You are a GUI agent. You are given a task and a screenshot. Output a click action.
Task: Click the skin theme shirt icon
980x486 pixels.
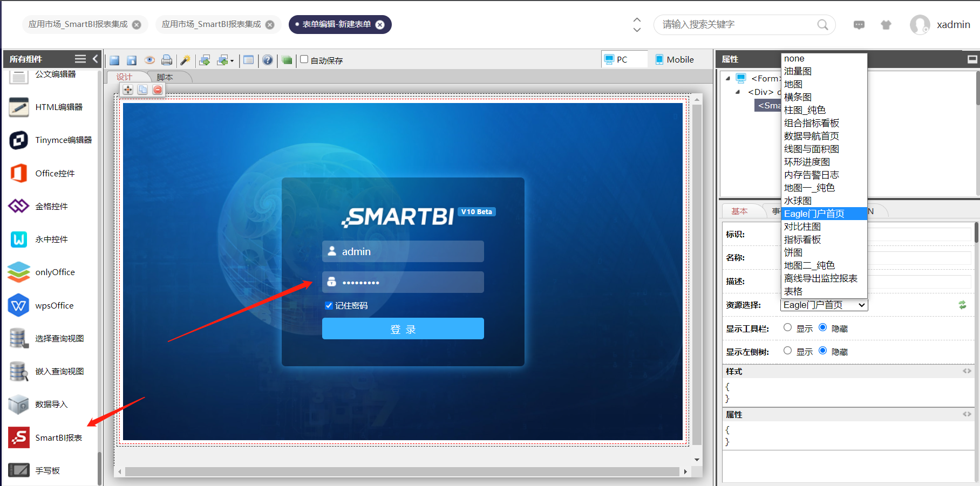(886, 25)
